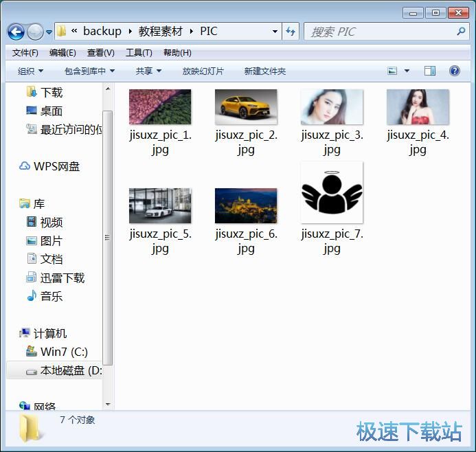Open 音乐 library
The width and height of the screenshot is (476, 452).
coord(45,296)
